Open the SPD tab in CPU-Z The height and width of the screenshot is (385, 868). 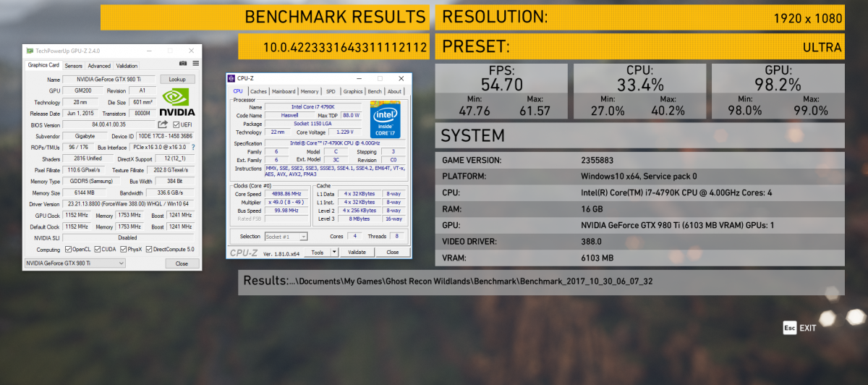[331, 92]
